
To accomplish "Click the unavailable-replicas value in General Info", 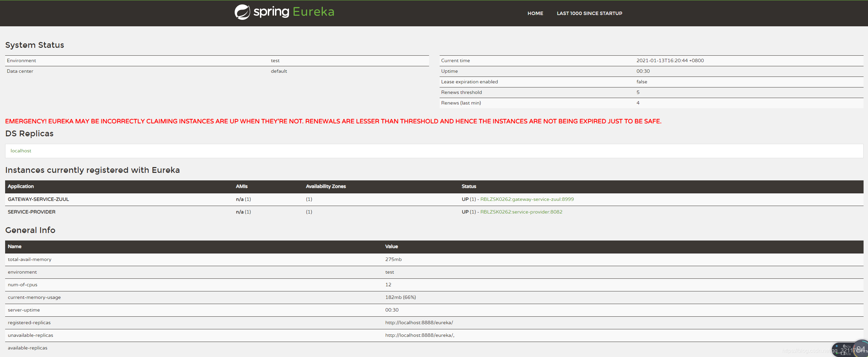I will coord(419,335).
